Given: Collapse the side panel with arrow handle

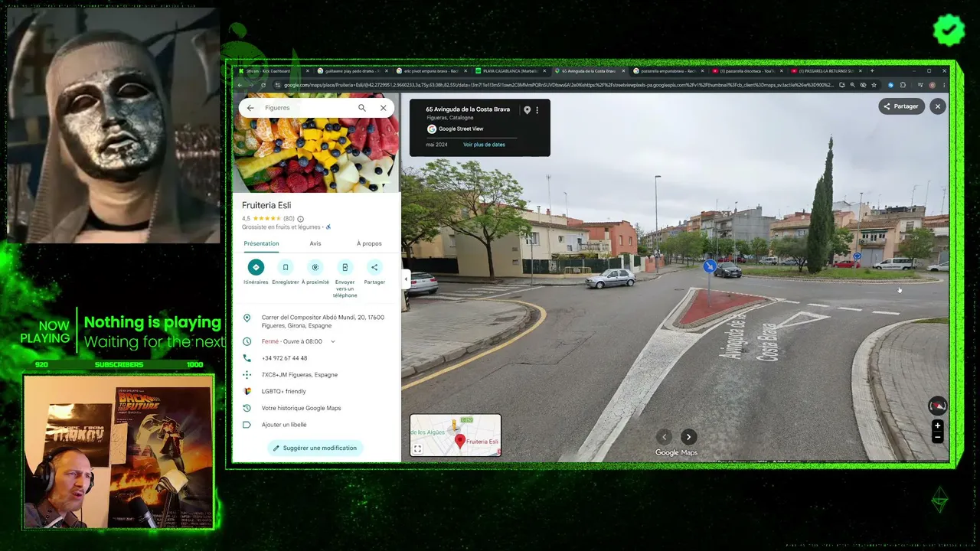Looking at the screenshot, I should (406, 279).
